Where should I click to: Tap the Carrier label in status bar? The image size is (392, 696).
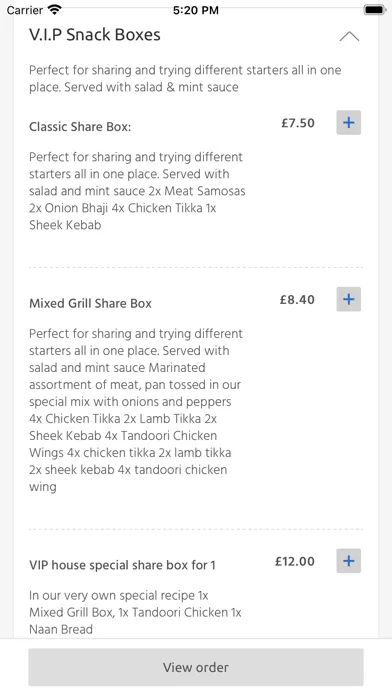[24, 10]
